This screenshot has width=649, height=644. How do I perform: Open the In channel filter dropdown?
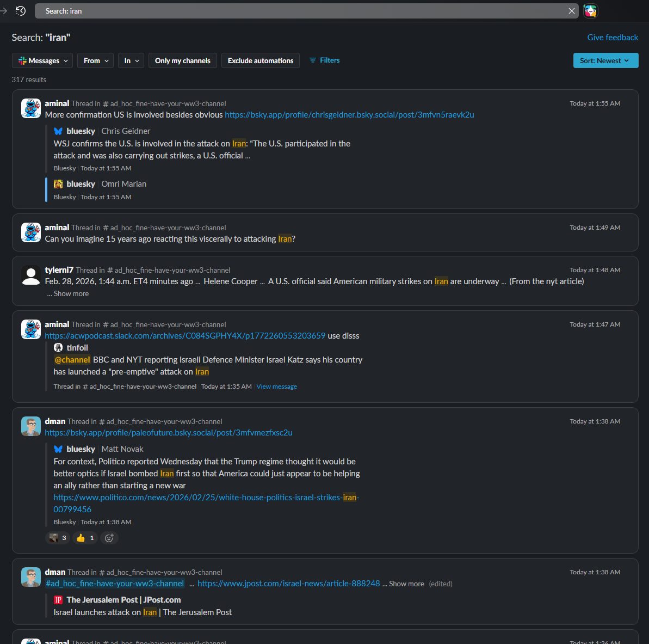[x=131, y=60]
